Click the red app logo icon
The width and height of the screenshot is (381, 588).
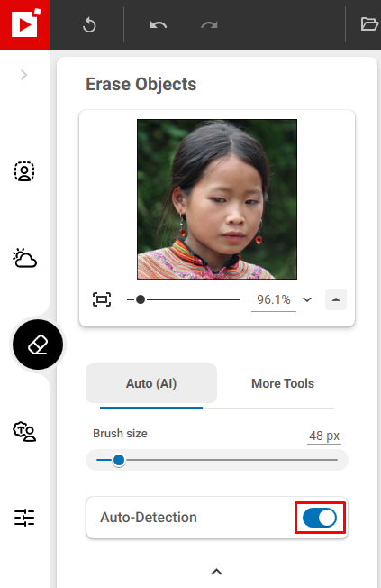pyautogui.click(x=24, y=24)
